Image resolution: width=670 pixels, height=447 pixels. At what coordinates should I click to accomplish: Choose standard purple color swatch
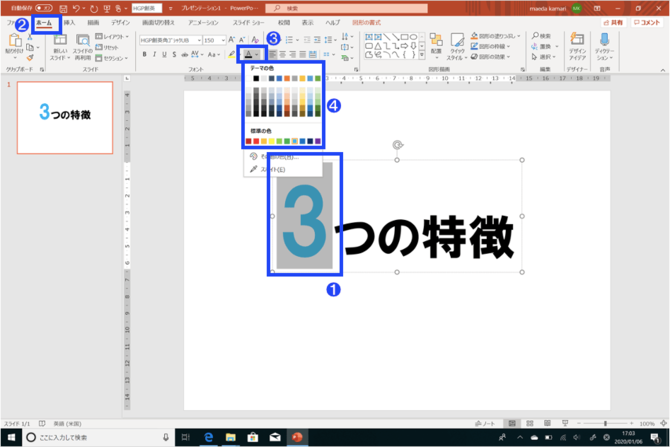coord(317,141)
